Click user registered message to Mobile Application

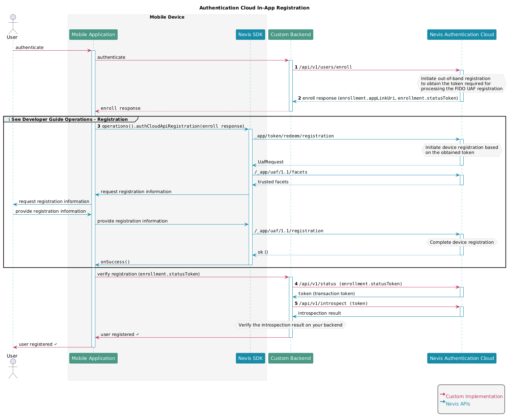point(120,335)
